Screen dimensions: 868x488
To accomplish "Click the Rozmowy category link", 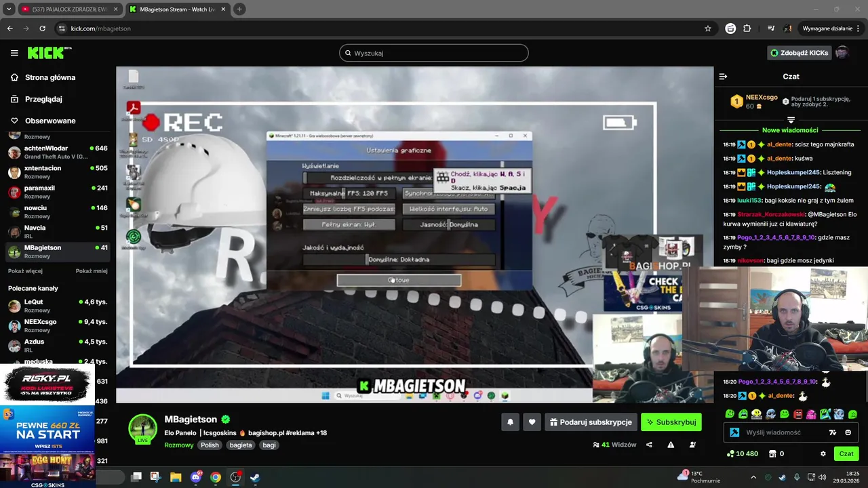I will click(179, 445).
